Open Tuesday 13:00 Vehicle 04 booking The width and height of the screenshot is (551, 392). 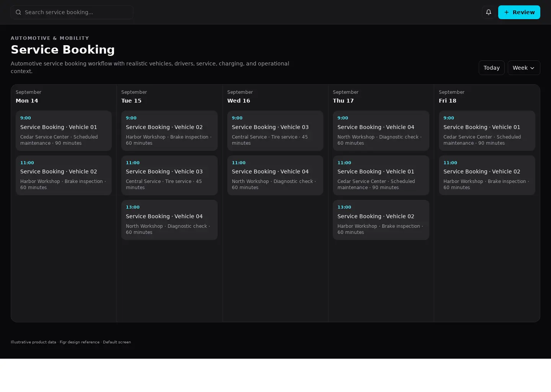pos(170,220)
